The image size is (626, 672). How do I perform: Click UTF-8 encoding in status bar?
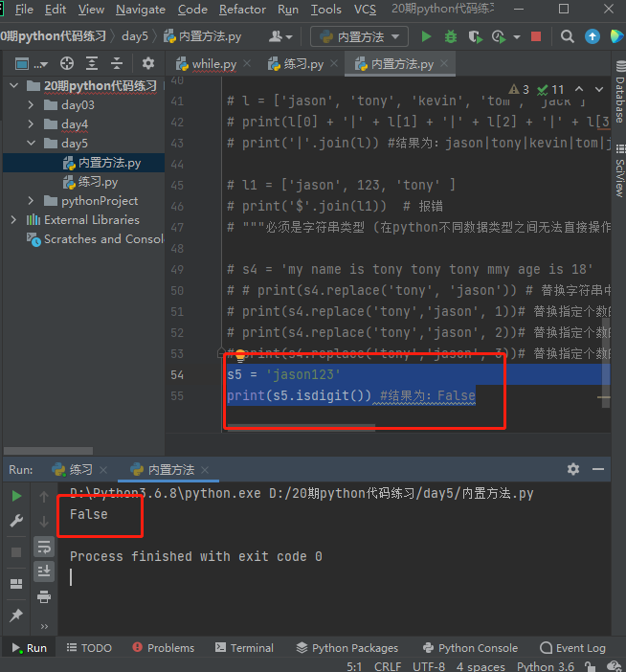pos(429,667)
